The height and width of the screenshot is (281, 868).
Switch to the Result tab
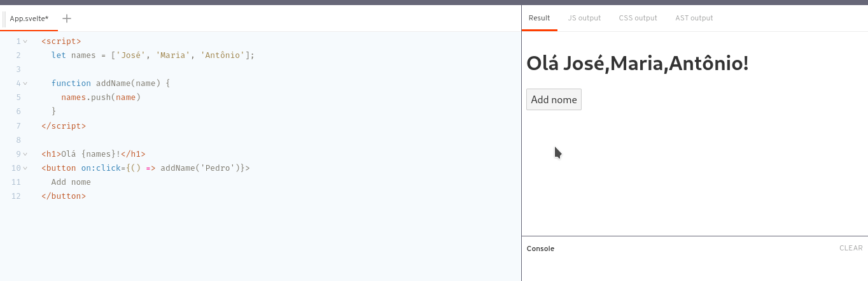click(x=539, y=18)
